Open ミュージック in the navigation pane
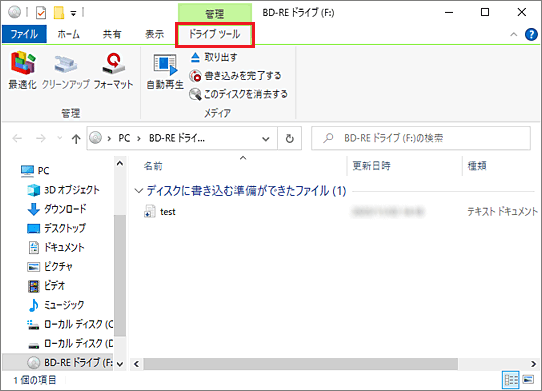The width and height of the screenshot is (542, 391). tap(56, 305)
